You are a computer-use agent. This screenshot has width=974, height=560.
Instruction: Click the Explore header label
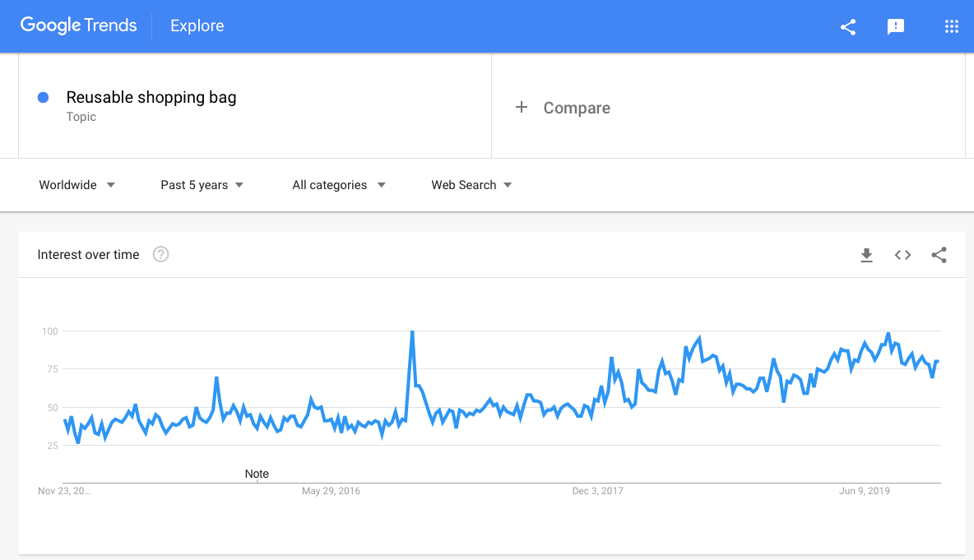[x=197, y=26]
